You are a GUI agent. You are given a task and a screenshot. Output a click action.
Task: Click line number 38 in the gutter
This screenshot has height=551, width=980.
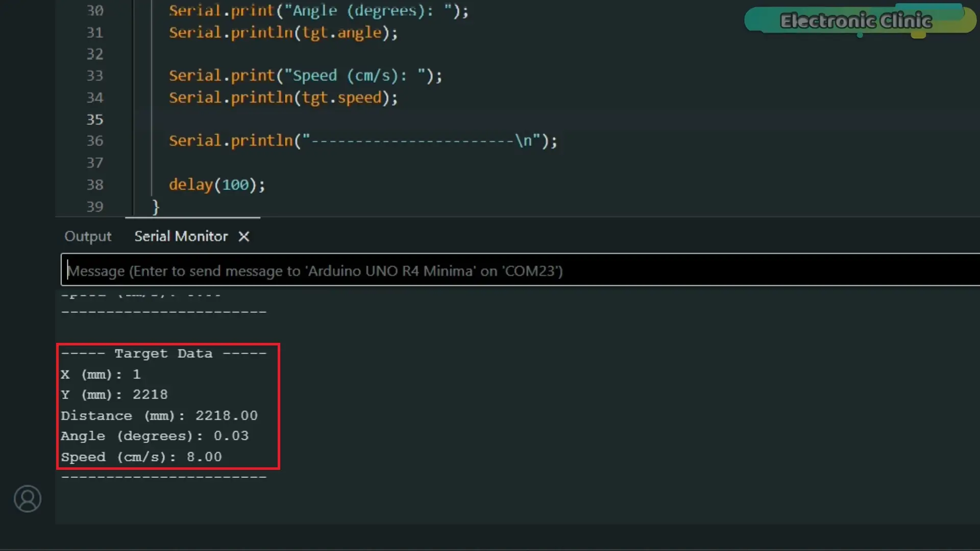point(94,185)
